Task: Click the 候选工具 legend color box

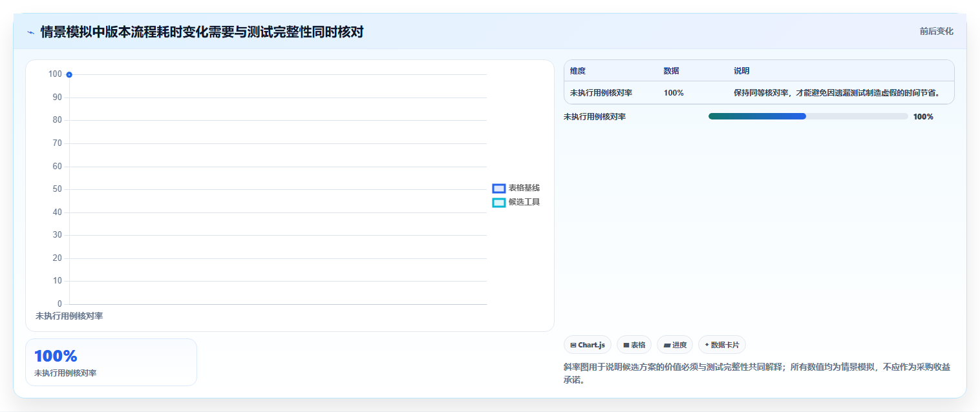Action: (x=498, y=203)
